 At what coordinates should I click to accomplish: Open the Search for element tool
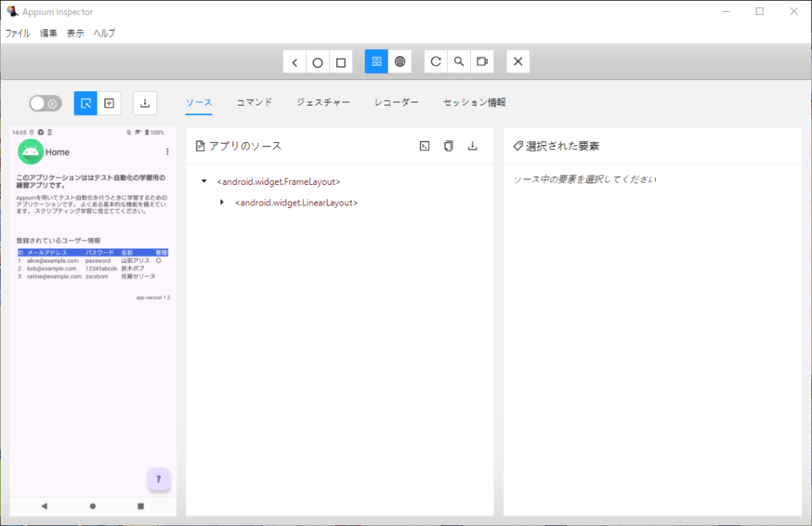458,62
